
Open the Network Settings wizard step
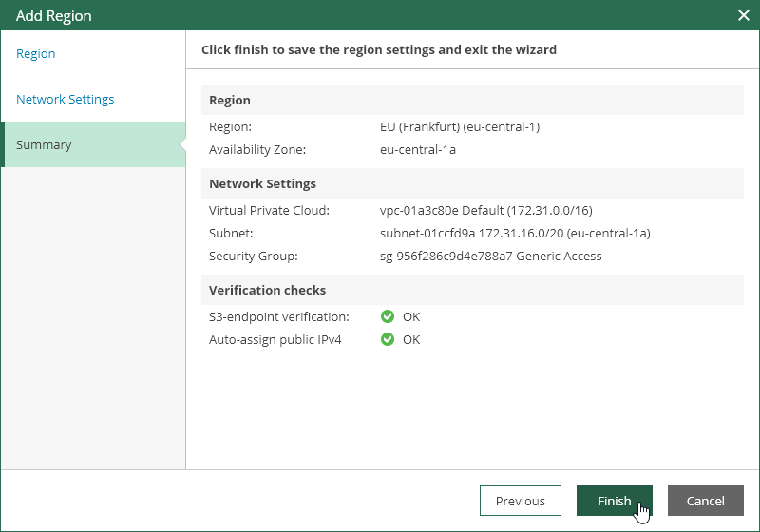(65, 99)
